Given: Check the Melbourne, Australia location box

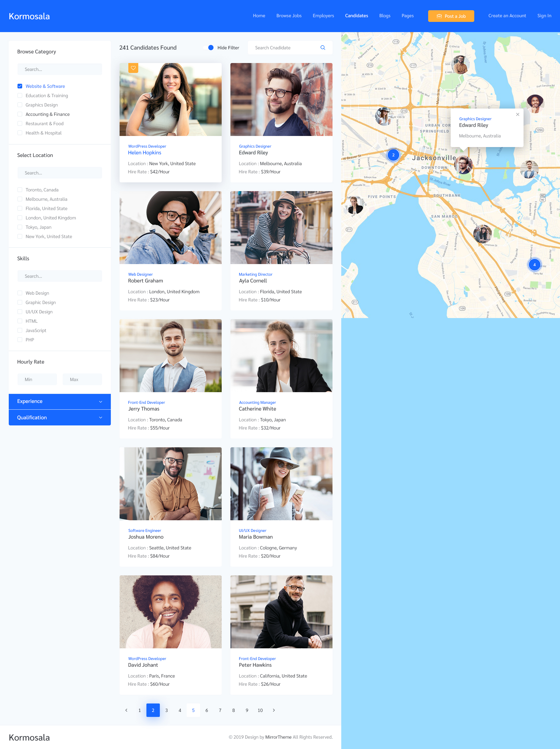Looking at the screenshot, I should point(20,199).
